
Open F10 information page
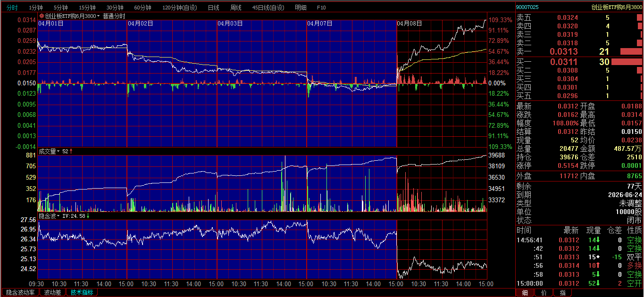click(x=321, y=8)
